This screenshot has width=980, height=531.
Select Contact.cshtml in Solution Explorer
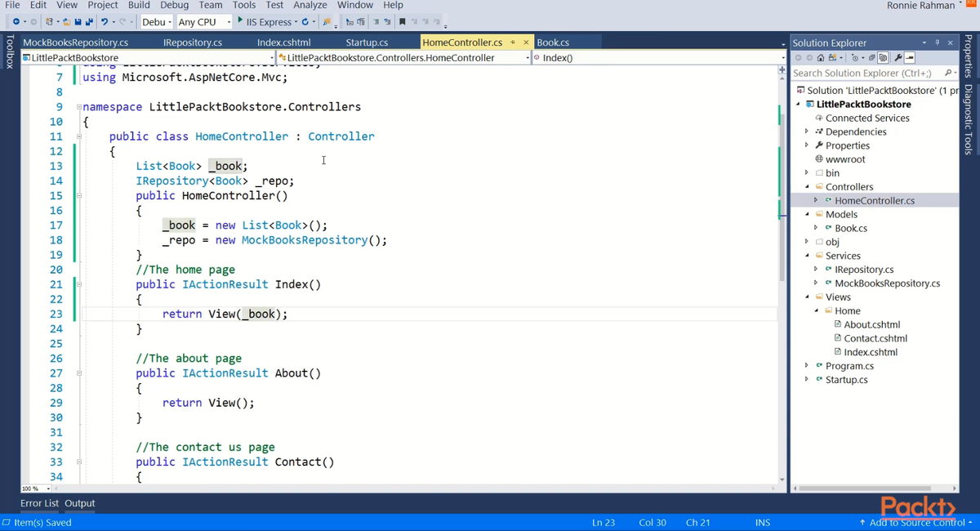coord(875,338)
